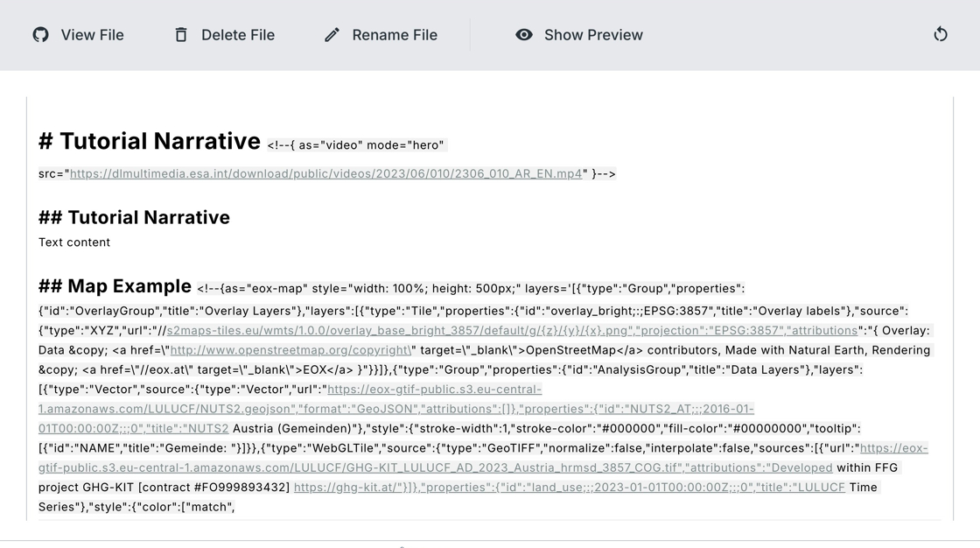Click the '## Map Example' heading
The height and width of the screenshot is (548, 980).
point(115,286)
